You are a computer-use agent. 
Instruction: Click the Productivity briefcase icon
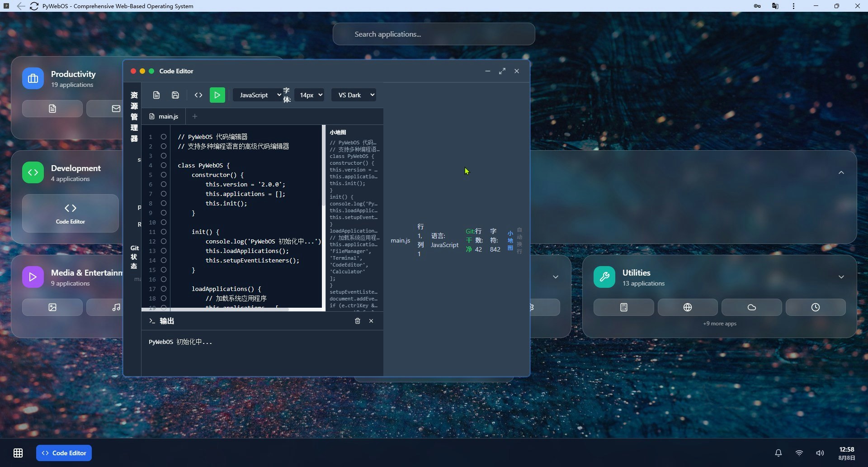(33, 79)
